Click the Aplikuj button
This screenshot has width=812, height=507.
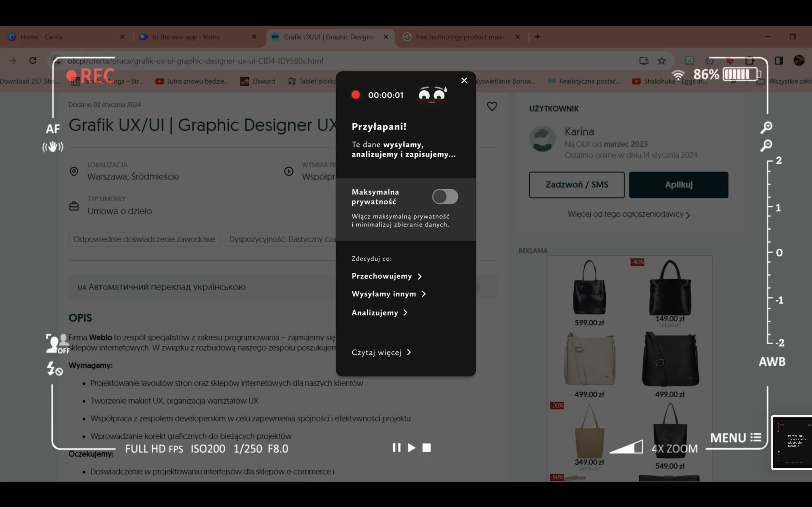click(x=678, y=185)
